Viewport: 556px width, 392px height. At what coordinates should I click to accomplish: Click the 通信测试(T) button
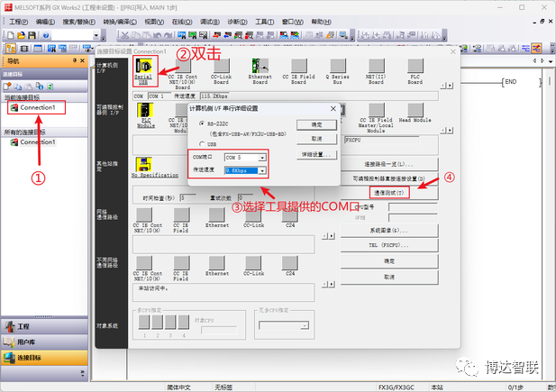(389, 193)
